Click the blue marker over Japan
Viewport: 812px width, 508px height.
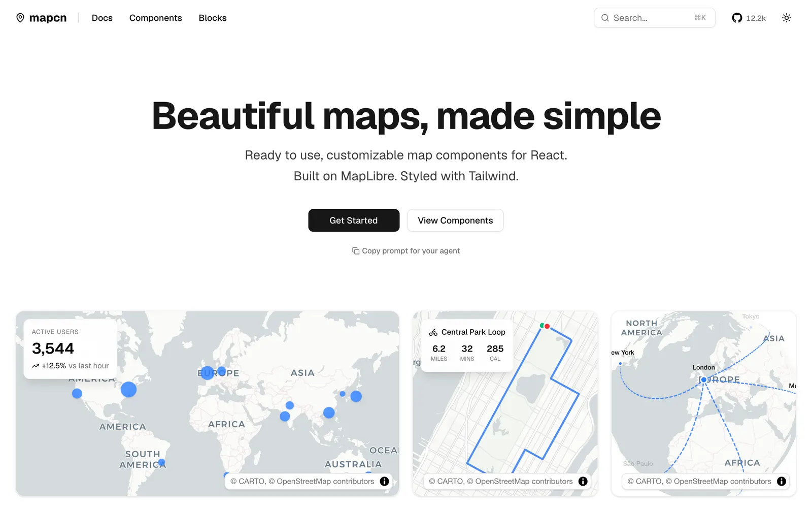pos(356,396)
